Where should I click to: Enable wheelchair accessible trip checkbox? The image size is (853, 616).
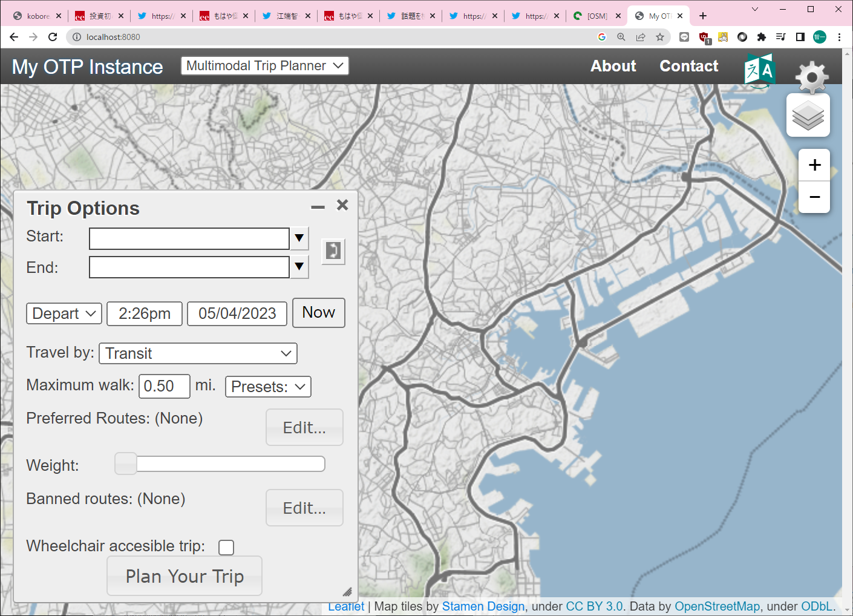coord(226,547)
